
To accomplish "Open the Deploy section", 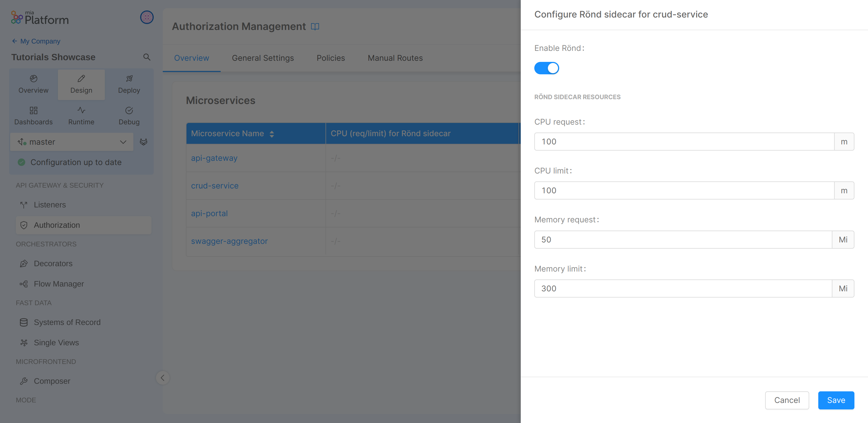I will pos(129,84).
